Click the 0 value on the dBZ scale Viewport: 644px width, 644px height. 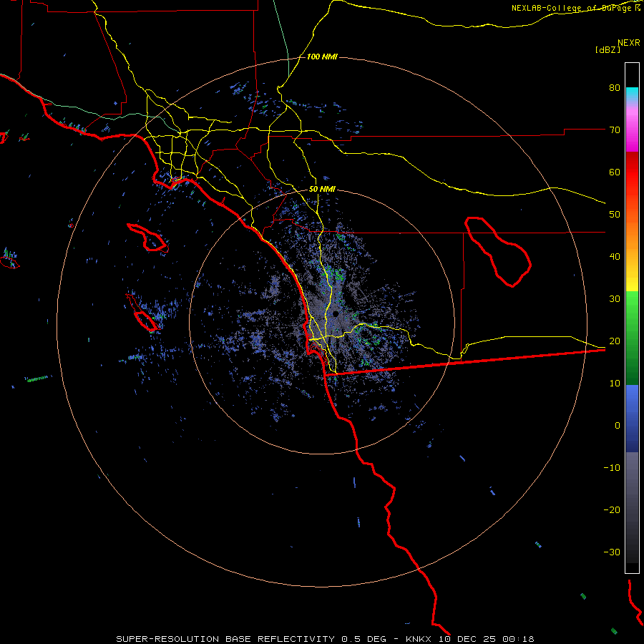coord(618,426)
